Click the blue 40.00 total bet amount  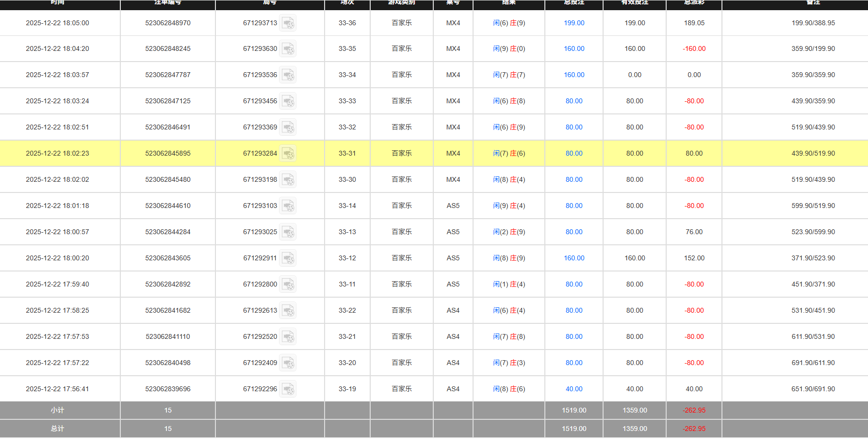tap(574, 389)
